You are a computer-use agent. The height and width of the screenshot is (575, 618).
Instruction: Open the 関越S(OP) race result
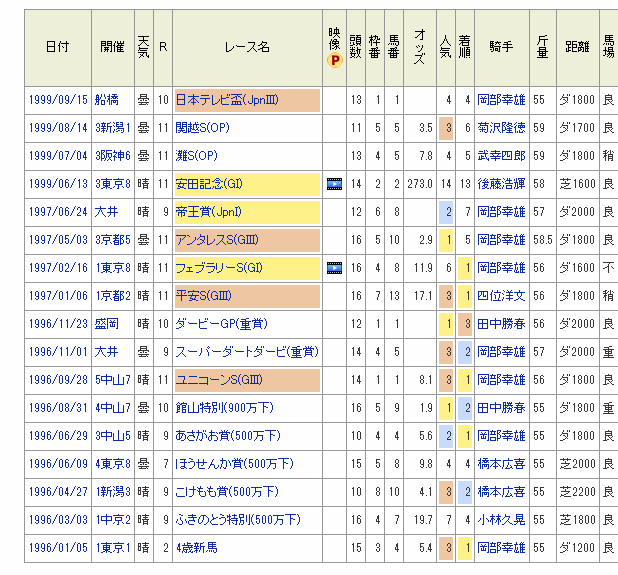tap(197, 128)
